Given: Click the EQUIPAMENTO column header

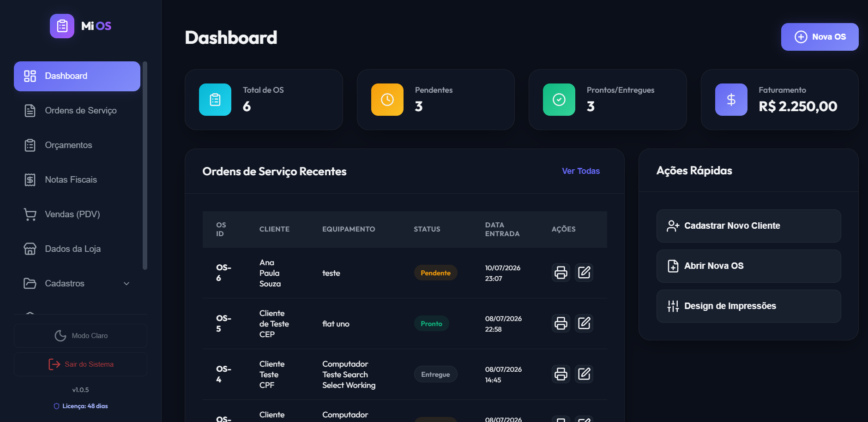Looking at the screenshot, I should click(x=349, y=229).
